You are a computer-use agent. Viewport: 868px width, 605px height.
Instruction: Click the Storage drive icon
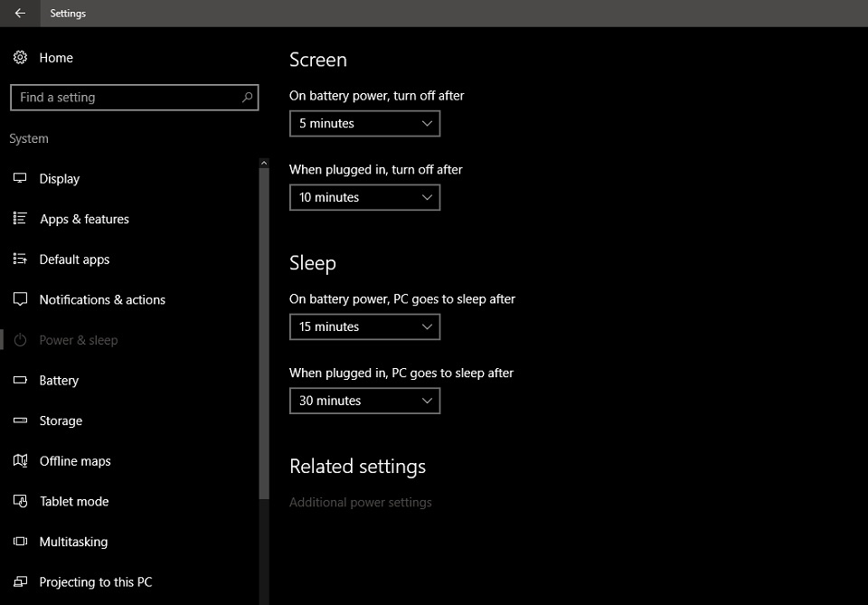pos(21,421)
